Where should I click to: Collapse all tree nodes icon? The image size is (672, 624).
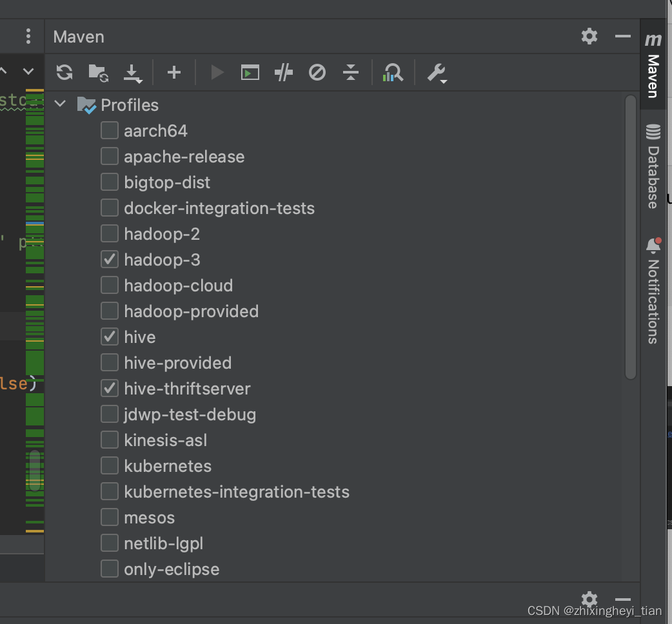(351, 72)
